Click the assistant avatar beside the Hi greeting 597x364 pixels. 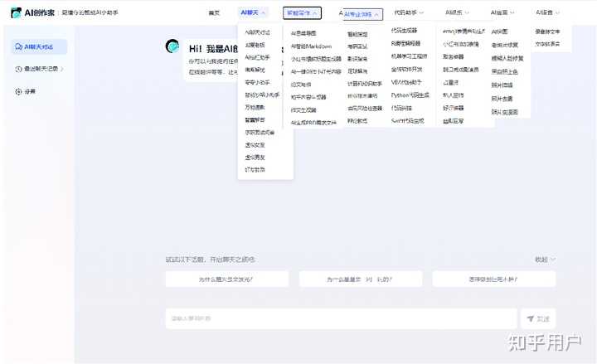(x=172, y=46)
